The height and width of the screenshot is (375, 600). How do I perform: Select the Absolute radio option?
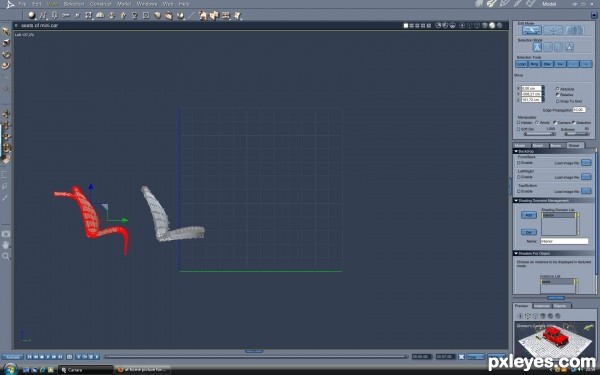[558, 89]
